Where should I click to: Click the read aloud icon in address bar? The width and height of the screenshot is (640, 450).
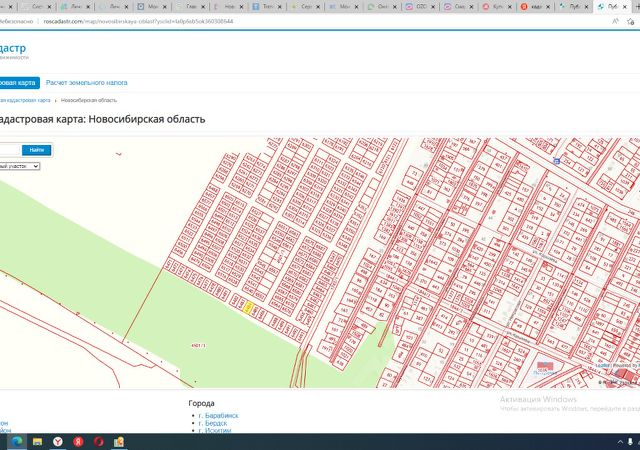tap(616, 21)
